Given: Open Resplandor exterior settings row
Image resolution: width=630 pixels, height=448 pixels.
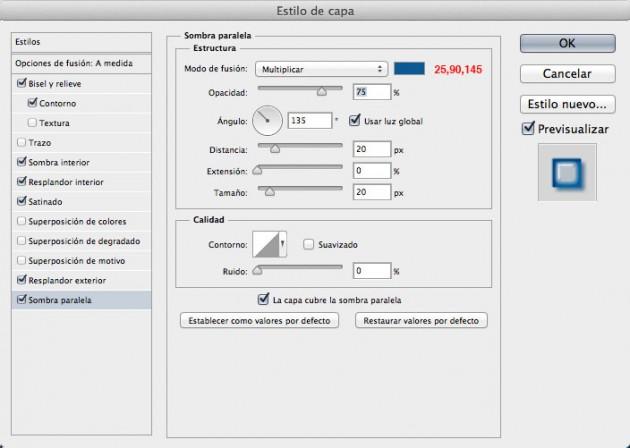Looking at the screenshot, I should pyautogui.click(x=82, y=280).
